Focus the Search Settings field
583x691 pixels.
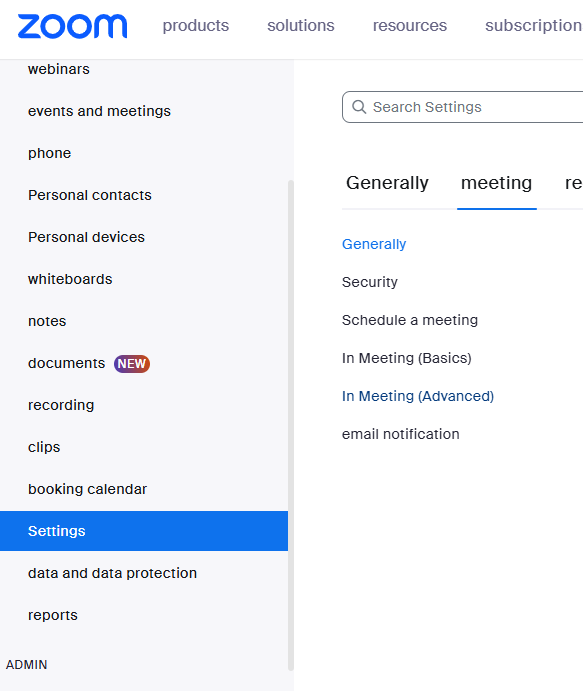[x=463, y=107]
